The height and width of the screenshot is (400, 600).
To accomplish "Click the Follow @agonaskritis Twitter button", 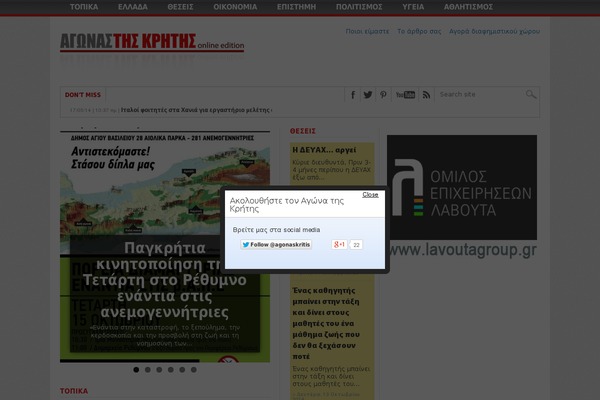I will coord(276,245).
